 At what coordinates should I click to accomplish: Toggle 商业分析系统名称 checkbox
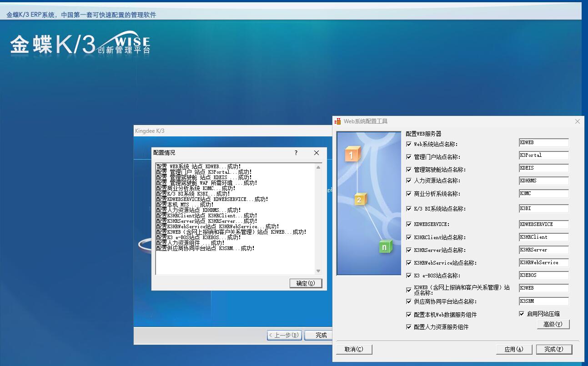tap(409, 194)
